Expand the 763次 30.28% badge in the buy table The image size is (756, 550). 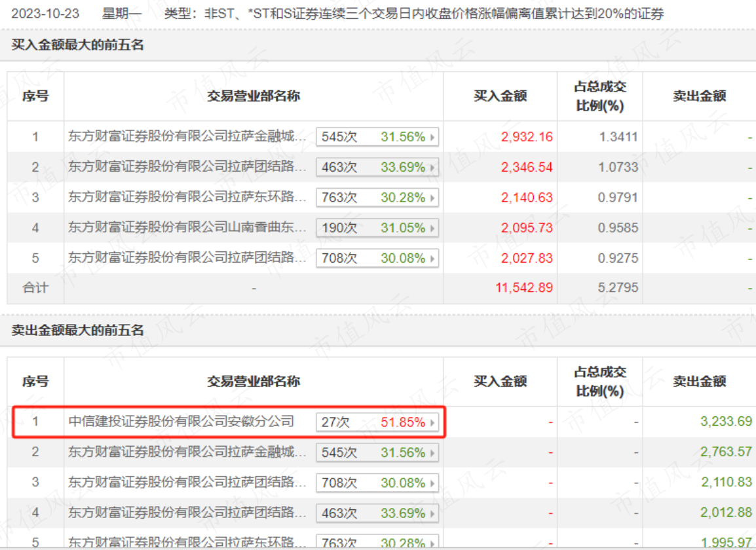tap(377, 198)
